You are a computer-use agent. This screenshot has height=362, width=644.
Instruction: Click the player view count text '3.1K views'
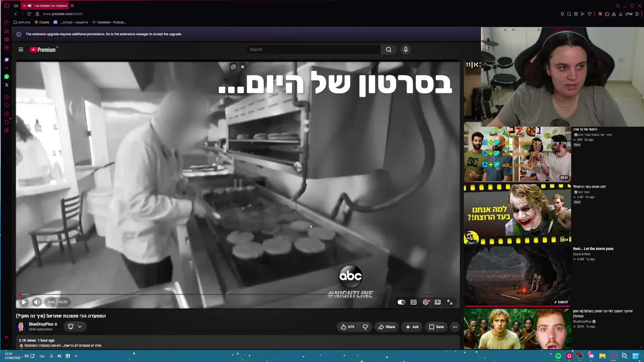pos(27,340)
